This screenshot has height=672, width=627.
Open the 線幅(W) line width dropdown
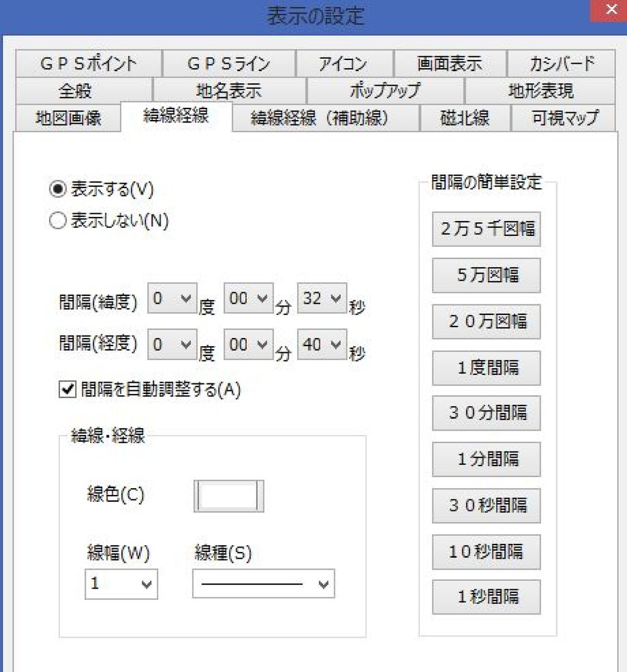(121, 584)
